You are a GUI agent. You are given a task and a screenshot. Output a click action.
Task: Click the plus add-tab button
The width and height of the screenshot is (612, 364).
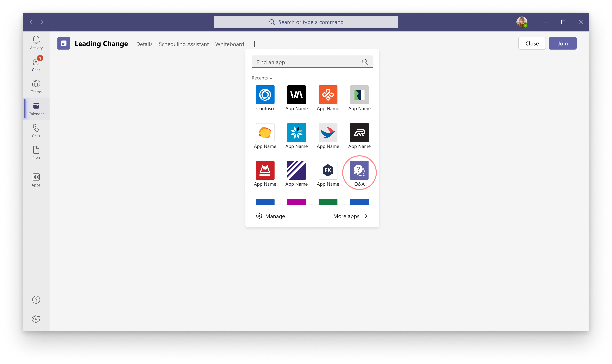[254, 44]
